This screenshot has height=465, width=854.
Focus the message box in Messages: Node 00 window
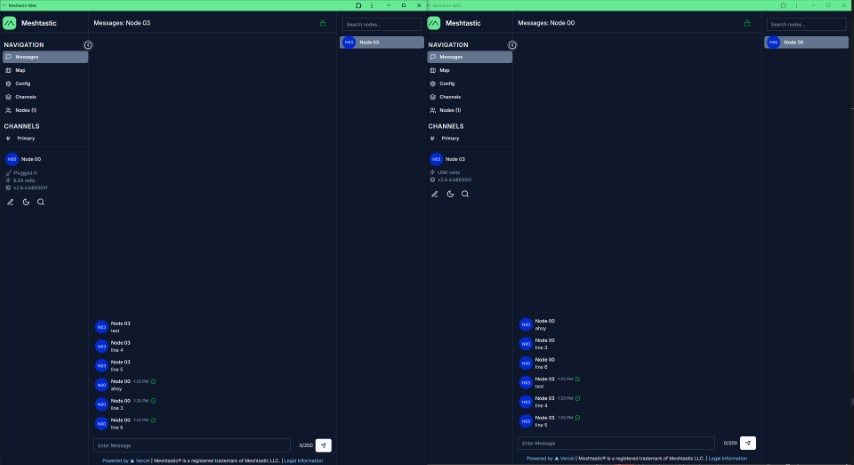[616, 443]
